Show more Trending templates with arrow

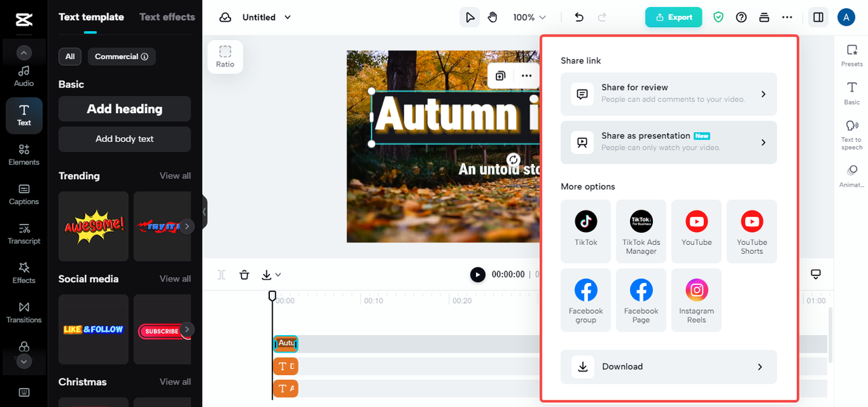pyautogui.click(x=187, y=227)
